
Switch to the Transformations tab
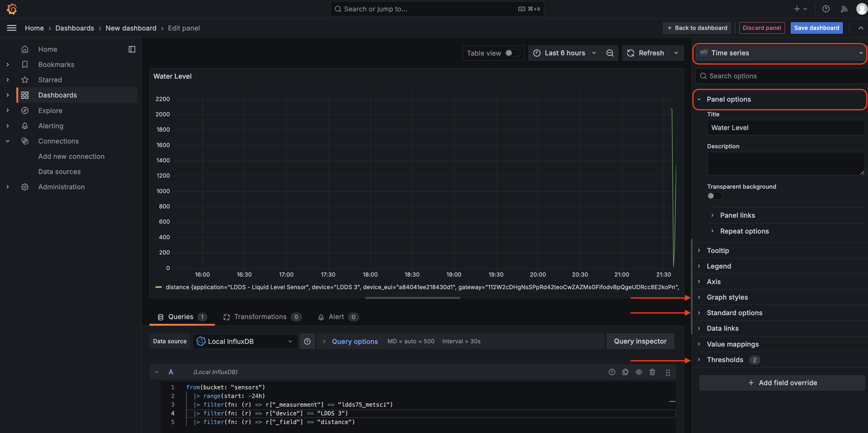click(260, 317)
